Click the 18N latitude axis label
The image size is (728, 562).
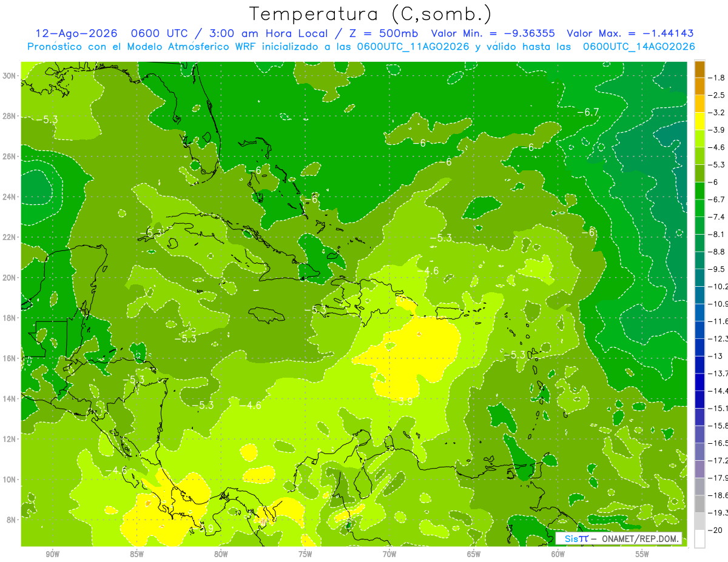tap(9, 318)
